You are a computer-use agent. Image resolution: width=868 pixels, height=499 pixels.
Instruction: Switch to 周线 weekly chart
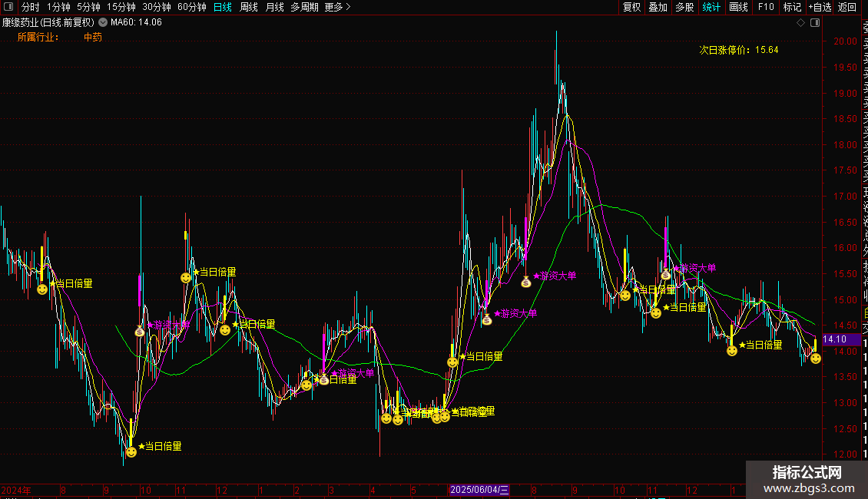[x=249, y=7]
